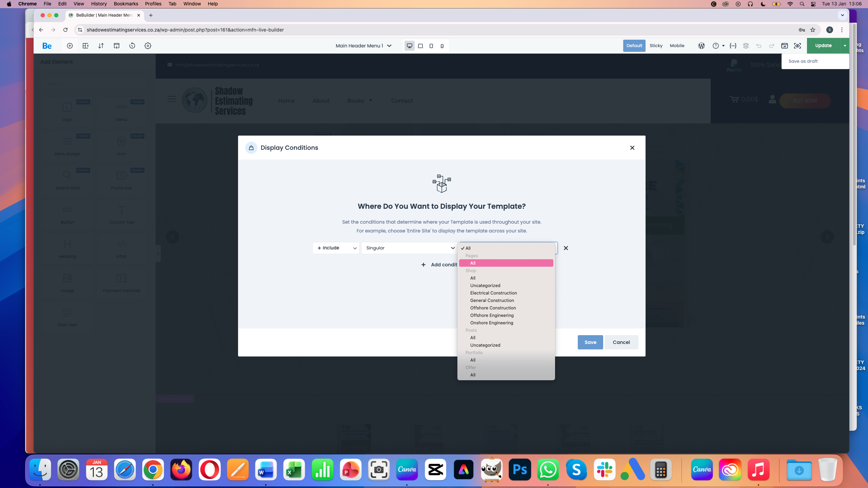Toggle the Default header mode

(634, 46)
